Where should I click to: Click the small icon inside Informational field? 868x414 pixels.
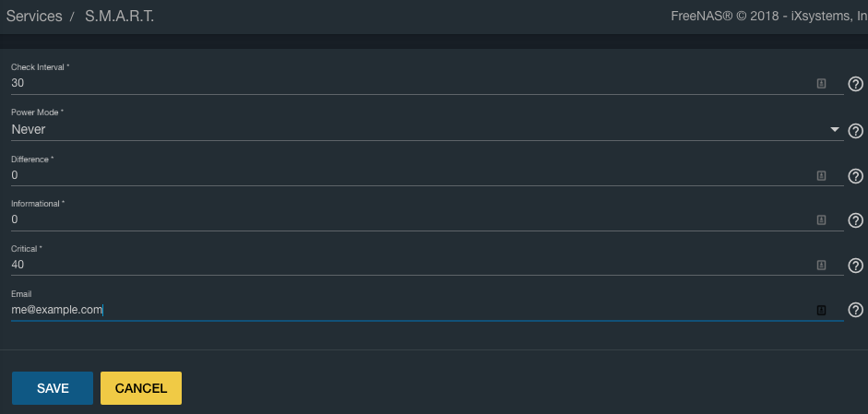(x=821, y=220)
